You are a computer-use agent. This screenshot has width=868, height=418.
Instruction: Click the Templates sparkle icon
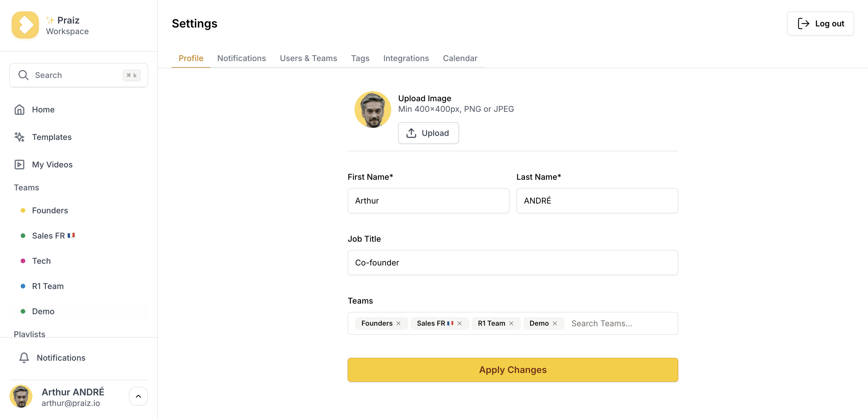[19, 137]
